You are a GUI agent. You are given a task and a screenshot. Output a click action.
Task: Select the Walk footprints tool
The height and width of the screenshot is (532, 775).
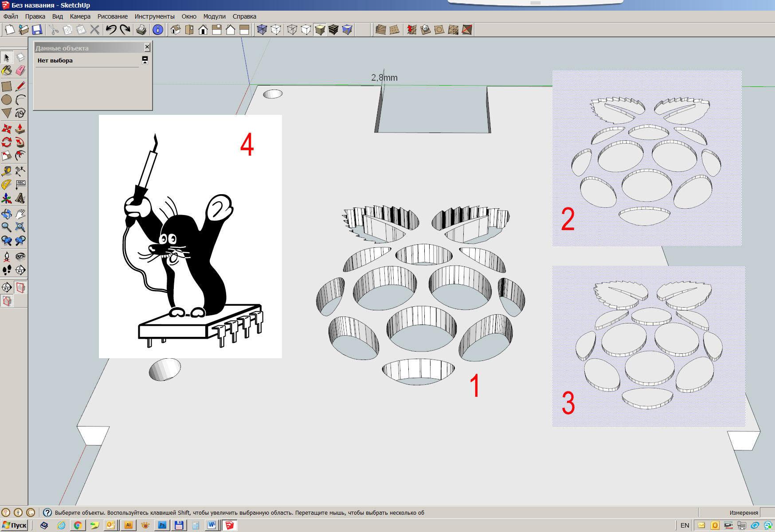coord(7,270)
